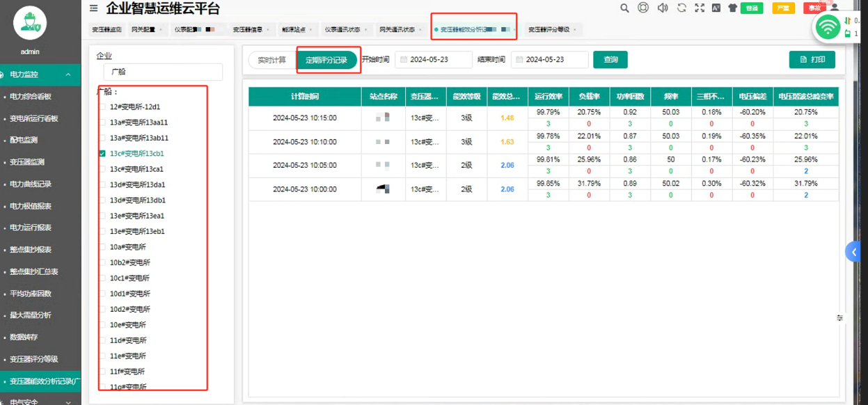Image resolution: width=868 pixels, height=405 pixels.
Task: Click the refresh icon in header
Action: (681, 8)
